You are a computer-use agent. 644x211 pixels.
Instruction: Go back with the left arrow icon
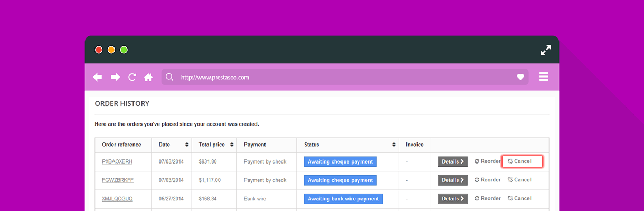(98, 77)
